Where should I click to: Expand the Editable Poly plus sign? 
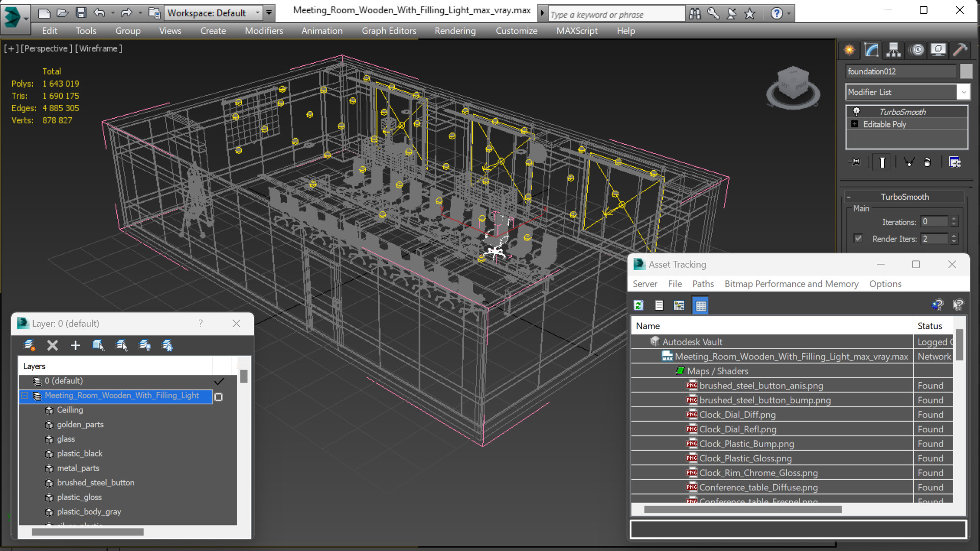tap(855, 124)
